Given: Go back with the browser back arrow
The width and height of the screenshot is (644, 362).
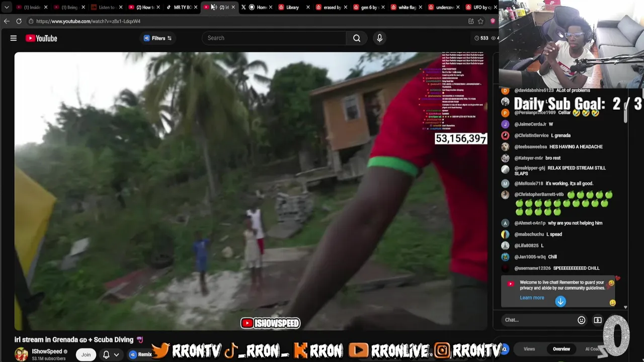Looking at the screenshot, I should (x=7, y=21).
